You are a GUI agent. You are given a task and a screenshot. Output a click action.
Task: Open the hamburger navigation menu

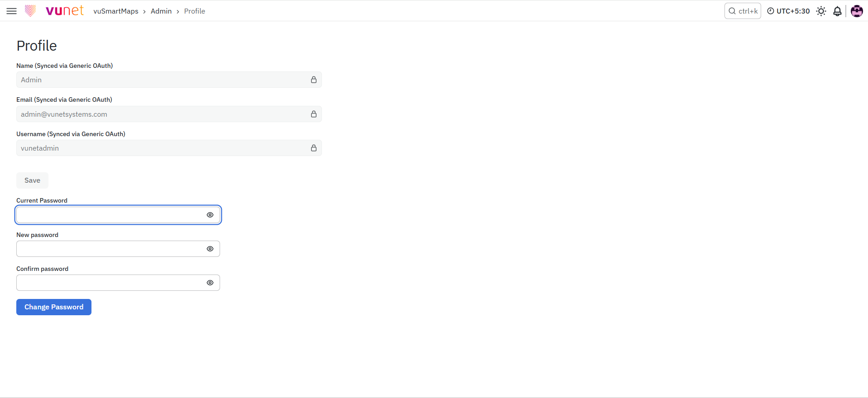(x=11, y=11)
